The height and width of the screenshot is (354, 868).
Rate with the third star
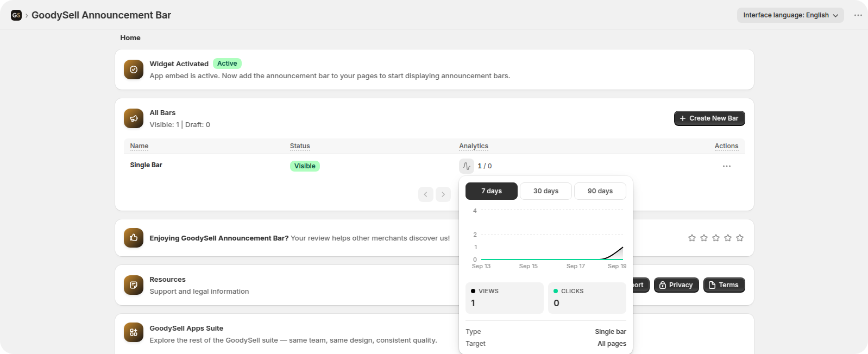coord(716,238)
